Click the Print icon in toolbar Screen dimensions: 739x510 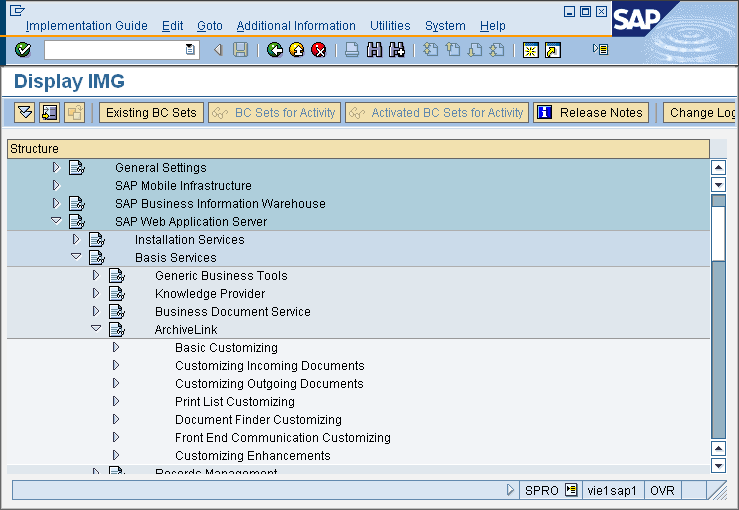tap(352, 50)
